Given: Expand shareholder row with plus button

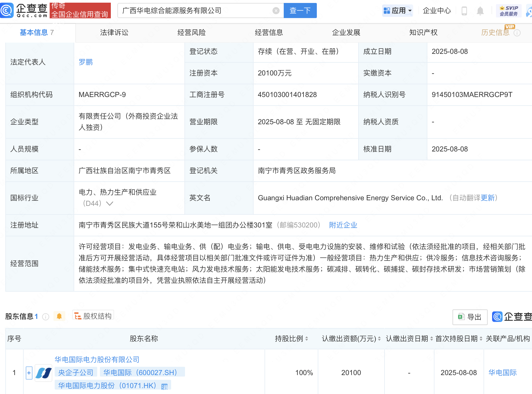Looking at the screenshot, I should (29, 373).
